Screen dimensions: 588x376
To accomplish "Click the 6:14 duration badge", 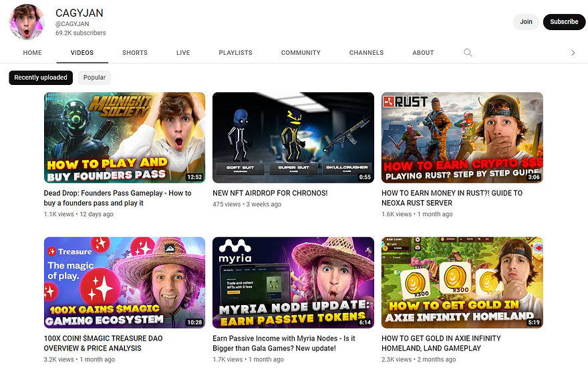I will coord(365,322).
